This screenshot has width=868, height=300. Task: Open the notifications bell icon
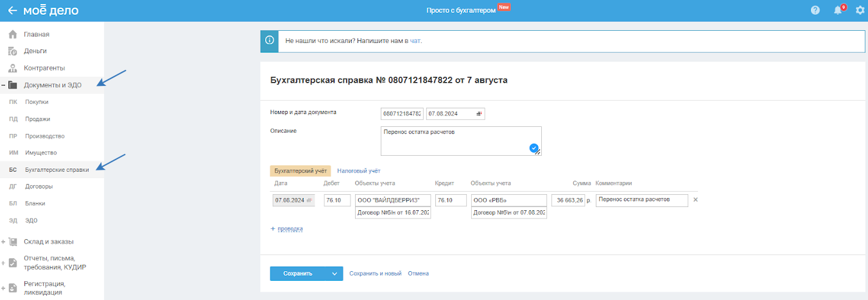[838, 10]
